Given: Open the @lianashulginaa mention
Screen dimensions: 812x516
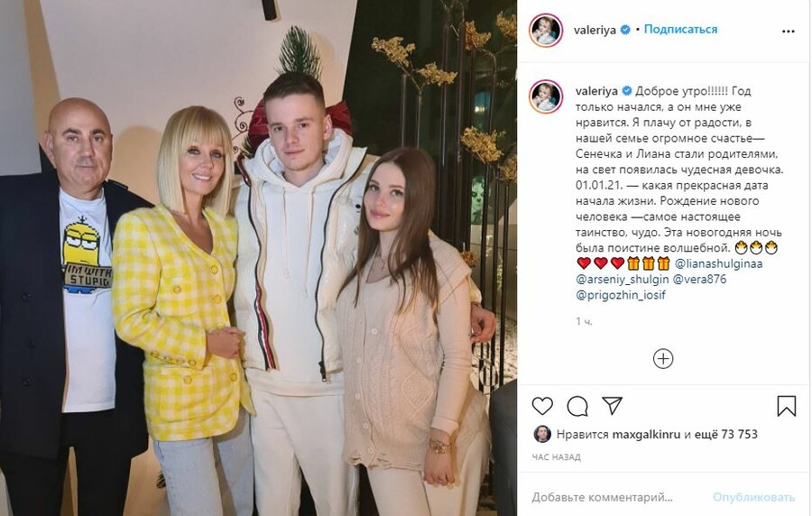Looking at the screenshot, I should click(719, 264).
